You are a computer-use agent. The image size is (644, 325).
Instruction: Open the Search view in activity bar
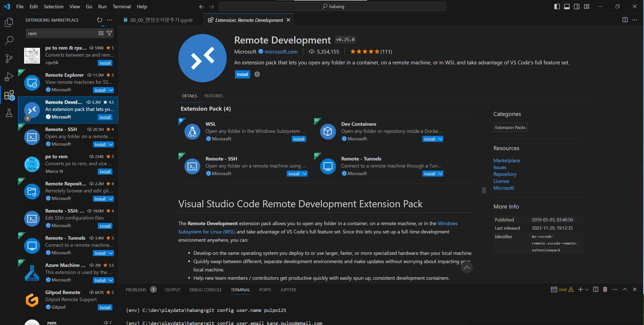[x=9, y=40]
